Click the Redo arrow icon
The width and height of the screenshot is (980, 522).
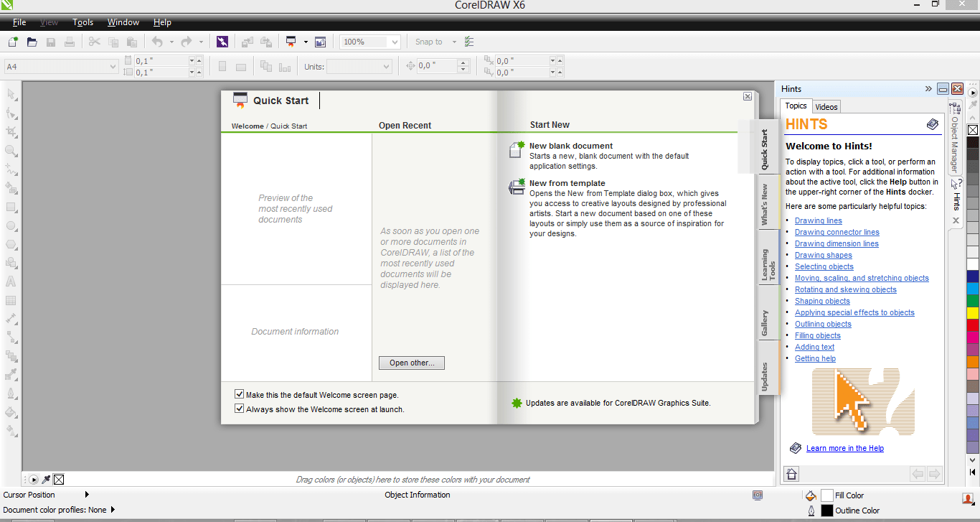[x=187, y=42]
